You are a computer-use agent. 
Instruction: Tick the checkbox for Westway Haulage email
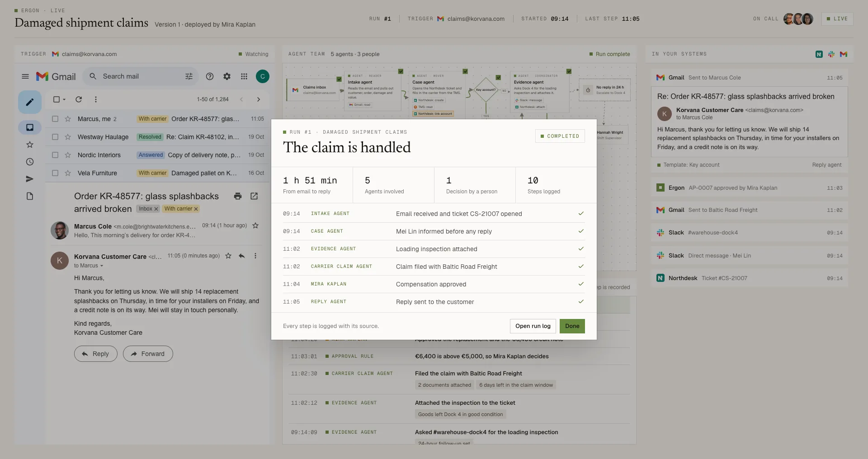(x=55, y=137)
